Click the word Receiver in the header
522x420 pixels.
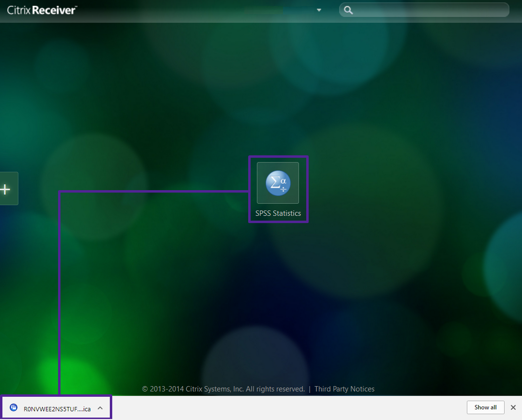click(55, 10)
